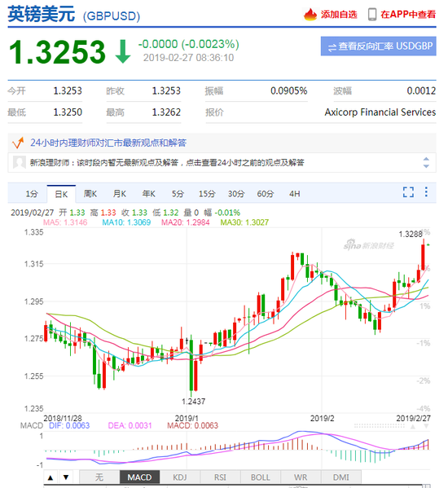
Task: Click the 2019/02/27 chart data date
Action: coord(33,213)
